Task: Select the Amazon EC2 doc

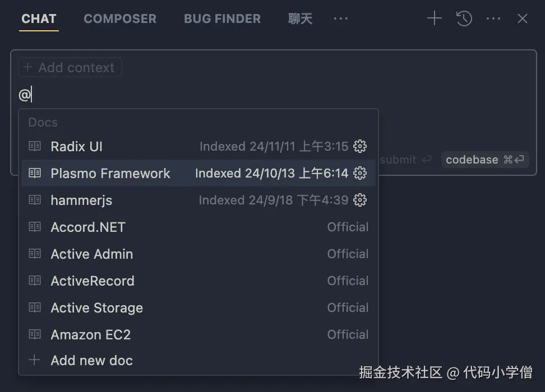Action: (x=91, y=334)
